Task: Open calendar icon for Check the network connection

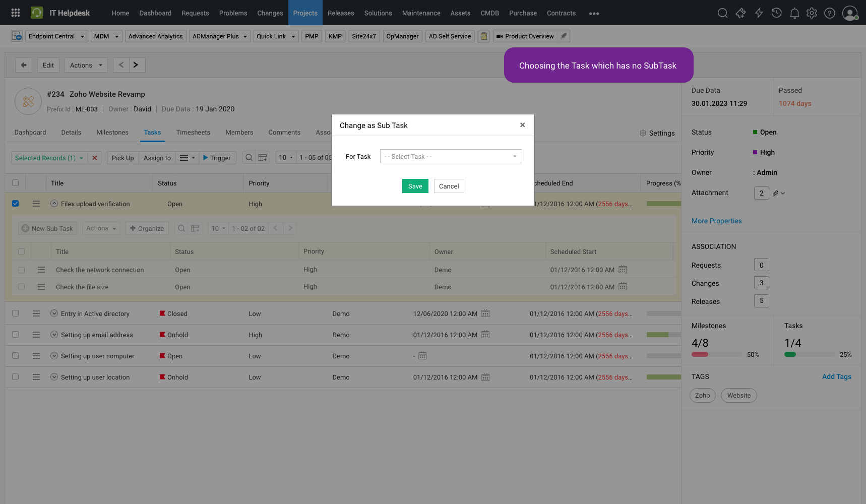Action: pos(623,269)
